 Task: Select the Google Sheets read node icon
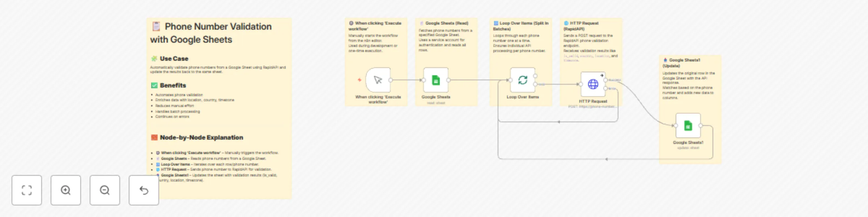coord(436,80)
